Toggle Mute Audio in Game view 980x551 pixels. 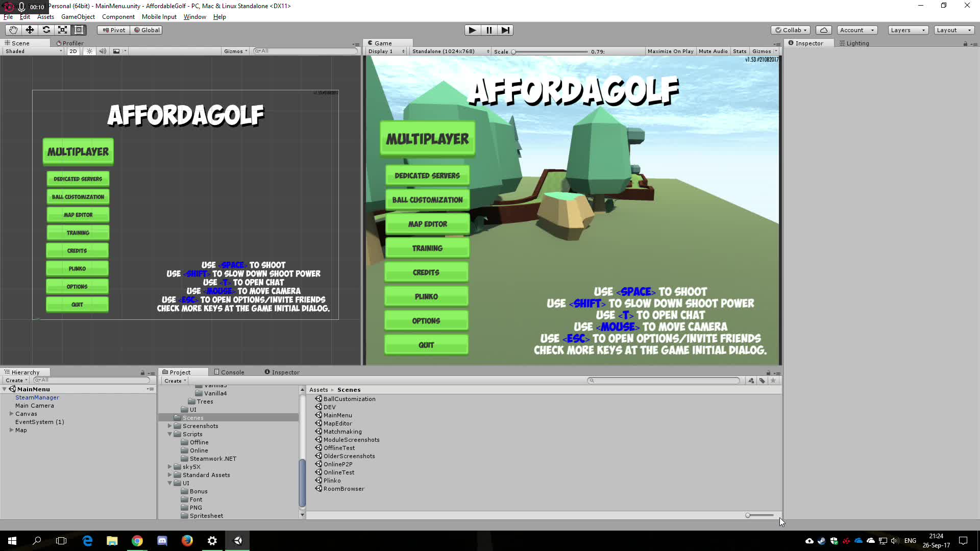tap(713, 51)
